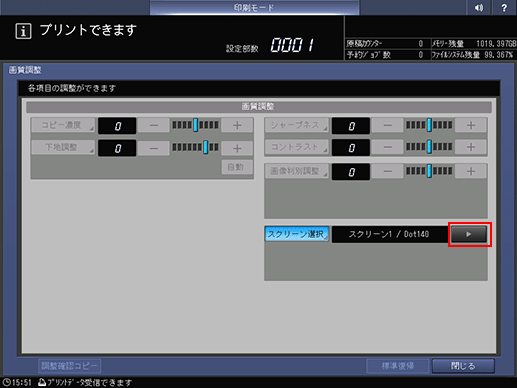
Task: Click the メモリー残量 value 1019.397GB
Action: pos(496,44)
